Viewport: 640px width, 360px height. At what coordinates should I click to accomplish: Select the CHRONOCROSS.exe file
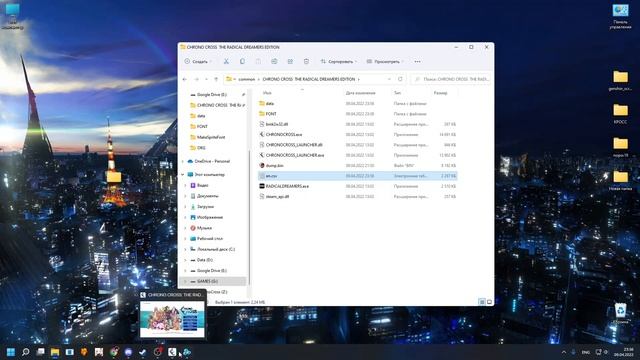pos(358,135)
